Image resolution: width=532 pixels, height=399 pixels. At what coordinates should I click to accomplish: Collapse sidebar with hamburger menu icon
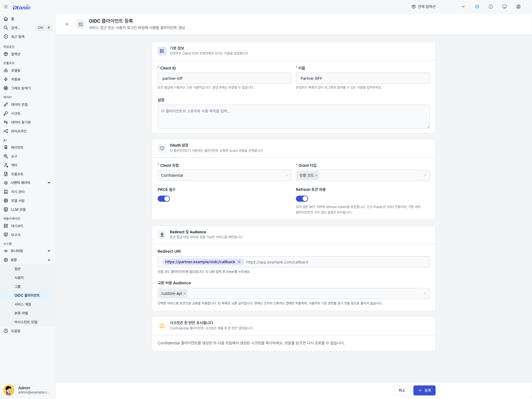pyautogui.click(x=6, y=7)
